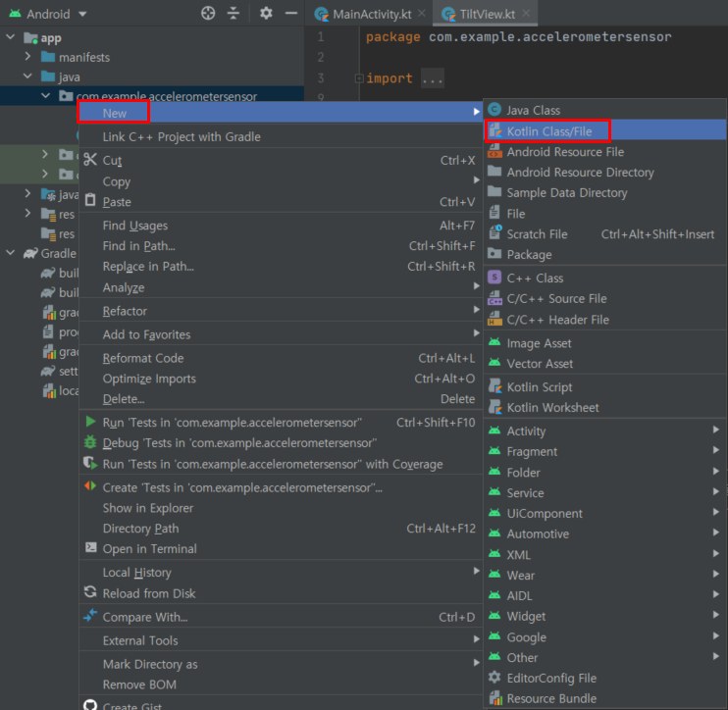Expand the manifests folder

(x=27, y=57)
